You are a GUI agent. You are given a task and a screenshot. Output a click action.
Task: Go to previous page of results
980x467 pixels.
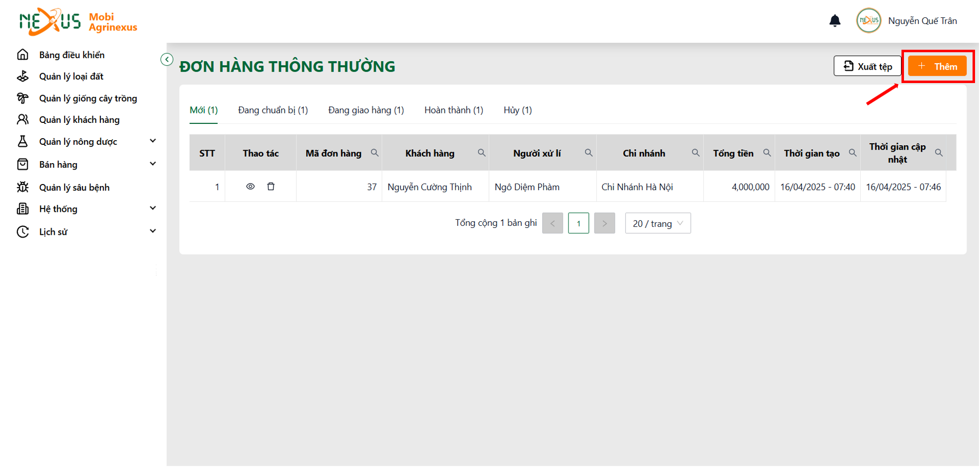[553, 223]
